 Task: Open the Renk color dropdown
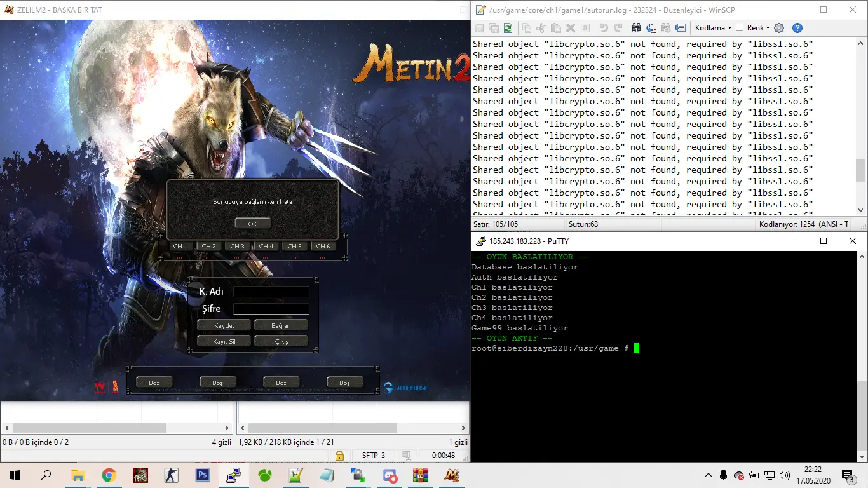pos(758,28)
